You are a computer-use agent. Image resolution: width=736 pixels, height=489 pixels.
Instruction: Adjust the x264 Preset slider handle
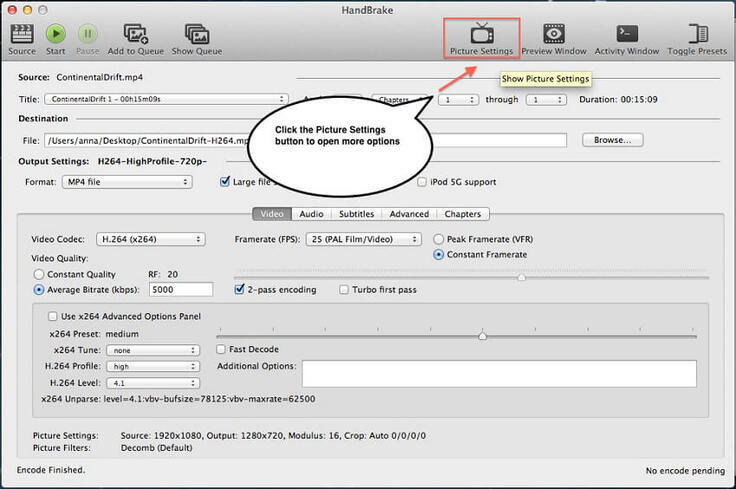[x=482, y=336]
